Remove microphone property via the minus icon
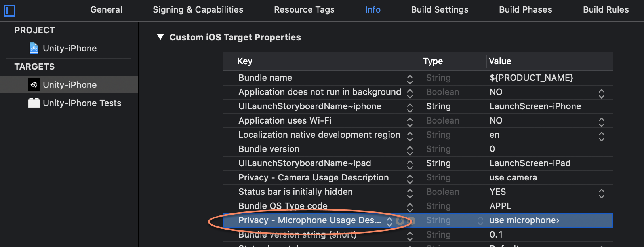 pyautogui.click(x=412, y=220)
